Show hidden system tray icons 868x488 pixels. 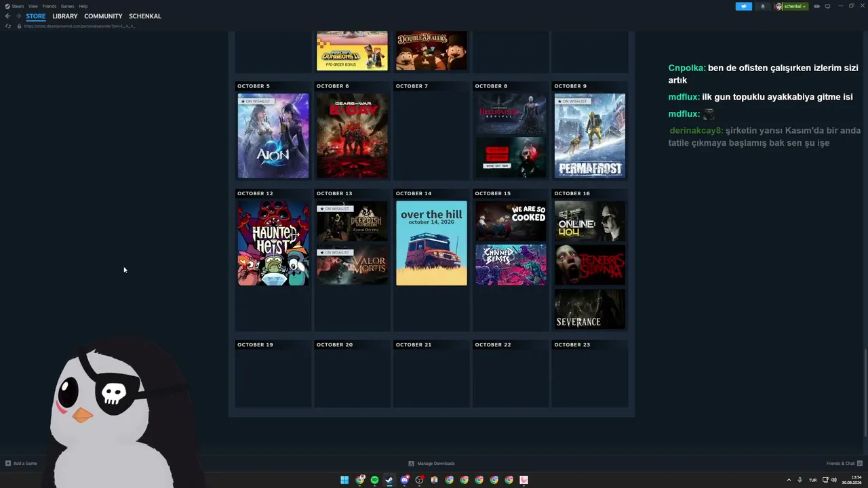coord(789,480)
